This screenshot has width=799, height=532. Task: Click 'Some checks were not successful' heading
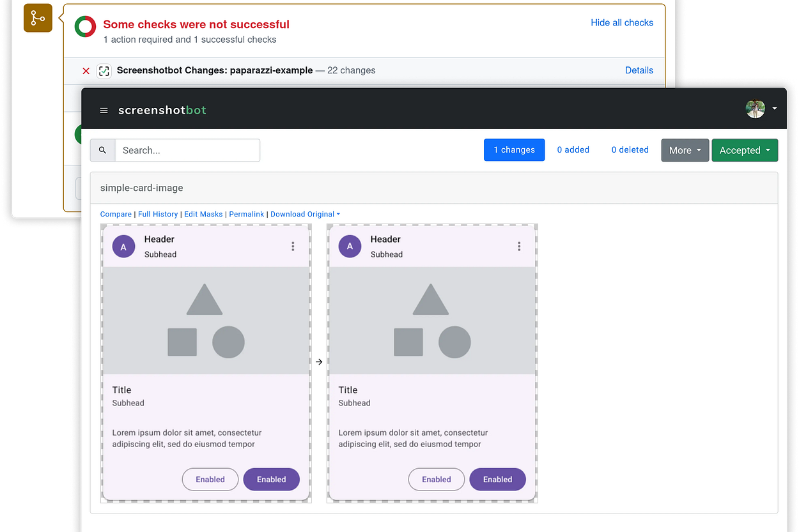point(196,24)
